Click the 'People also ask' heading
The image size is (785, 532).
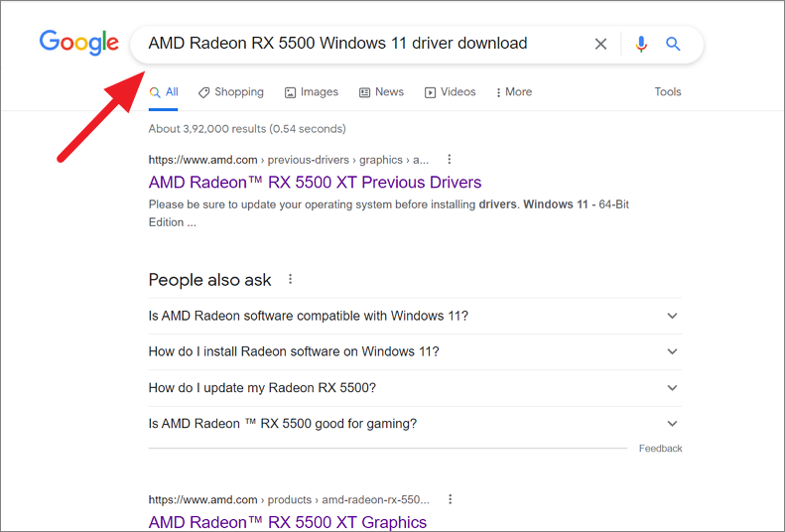(209, 280)
